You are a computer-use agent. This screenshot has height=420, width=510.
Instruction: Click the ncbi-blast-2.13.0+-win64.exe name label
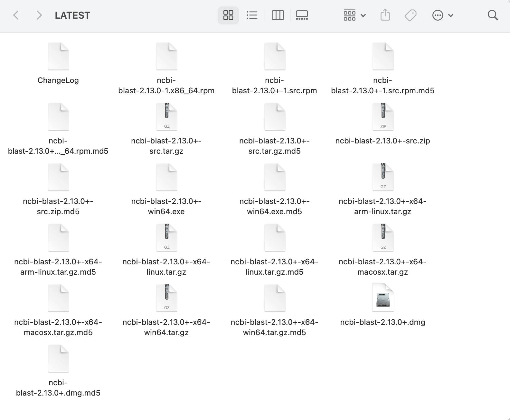(x=166, y=206)
